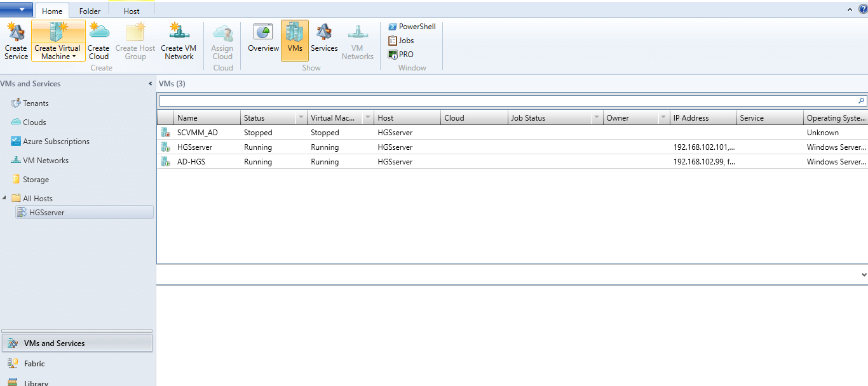Collapse the ribbon with the top-right arrow

tap(851, 10)
